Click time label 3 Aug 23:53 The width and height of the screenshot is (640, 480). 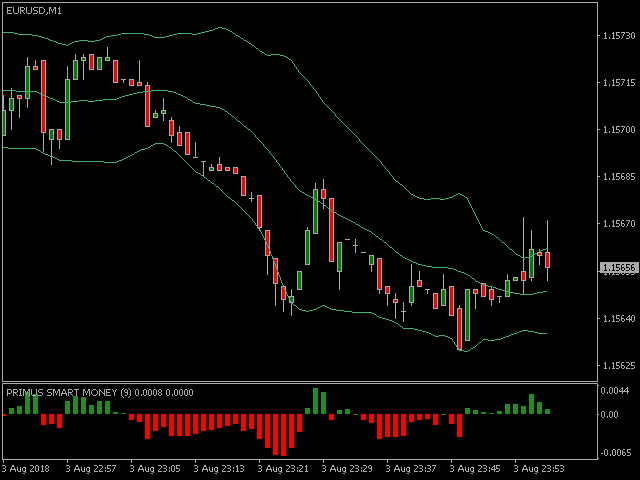(539, 469)
